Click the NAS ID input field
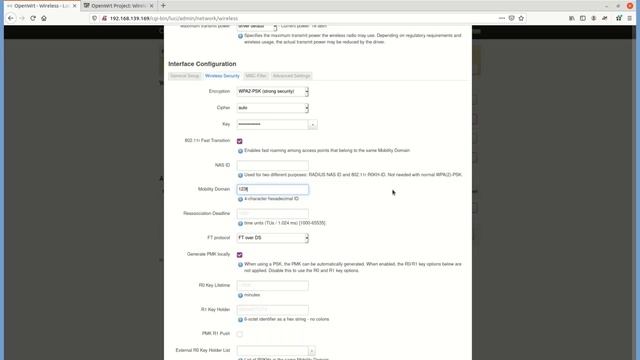Screen dimensions: 640x360 [273, 165]
